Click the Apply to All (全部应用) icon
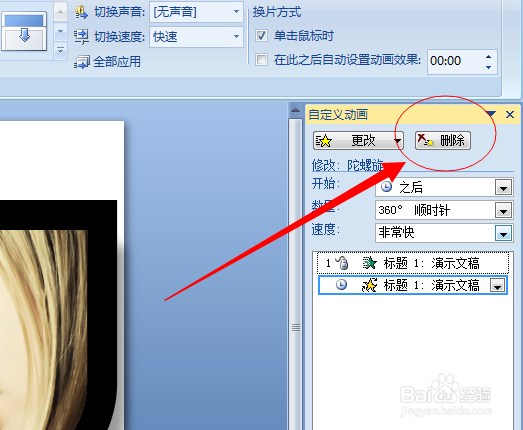The width and height of the screenshot is (523, 430). coord(82,62)
